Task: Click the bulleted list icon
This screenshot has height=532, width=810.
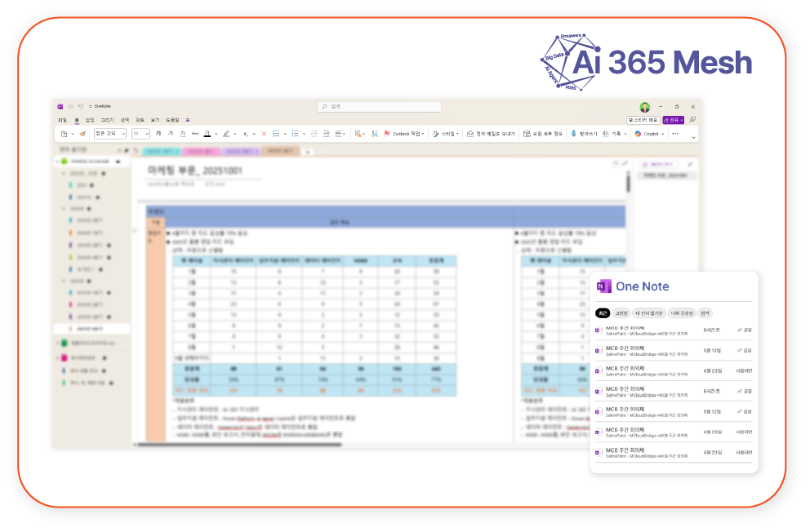Action: point(276,134)
